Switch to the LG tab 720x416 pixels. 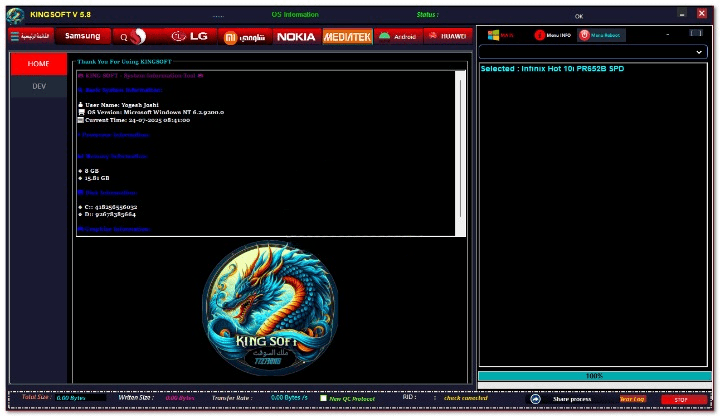[x=190, y=37]
